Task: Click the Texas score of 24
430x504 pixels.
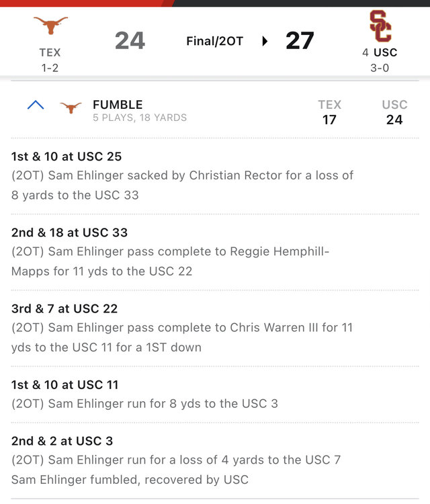Action: [x=130, y=41]
